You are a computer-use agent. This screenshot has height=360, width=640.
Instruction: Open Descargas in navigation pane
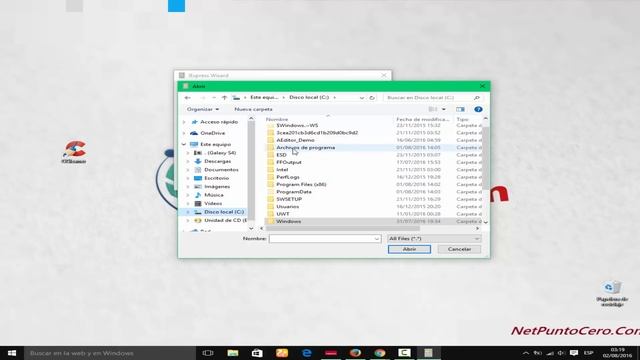218,161
